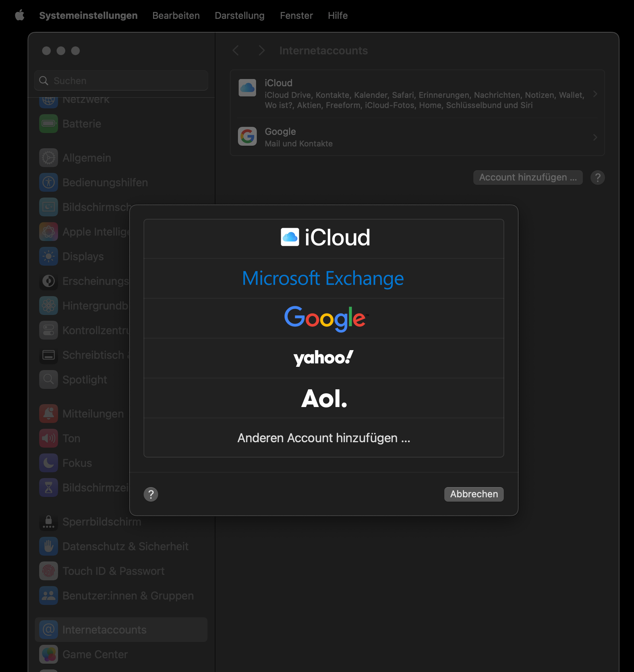
Task: Select Batterie in the sidebar
Action: [121, 124]
